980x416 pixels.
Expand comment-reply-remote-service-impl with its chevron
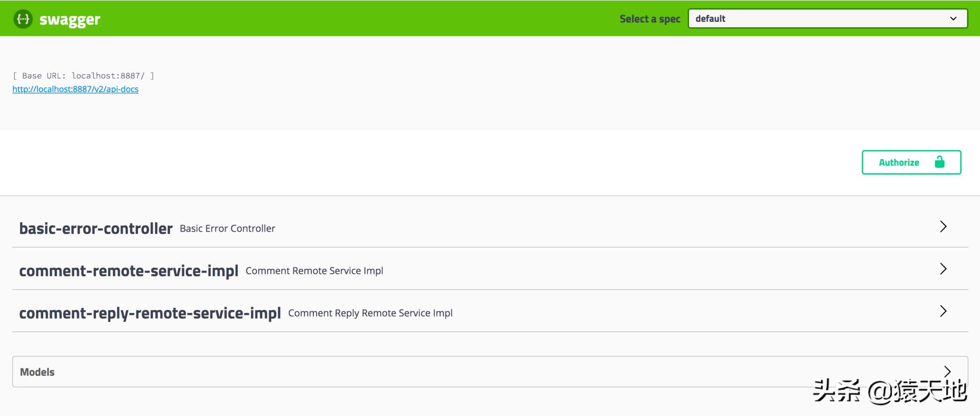tap(943, 311)
